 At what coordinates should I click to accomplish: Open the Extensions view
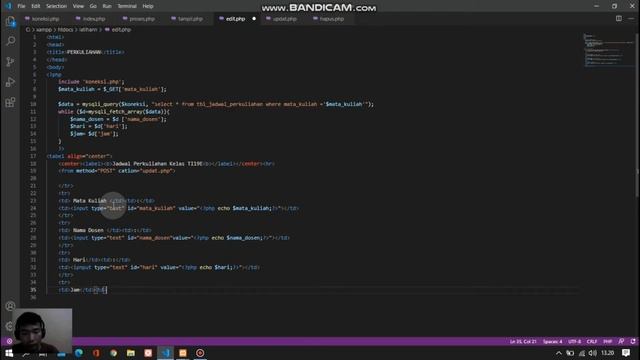[x=10, y=102]
